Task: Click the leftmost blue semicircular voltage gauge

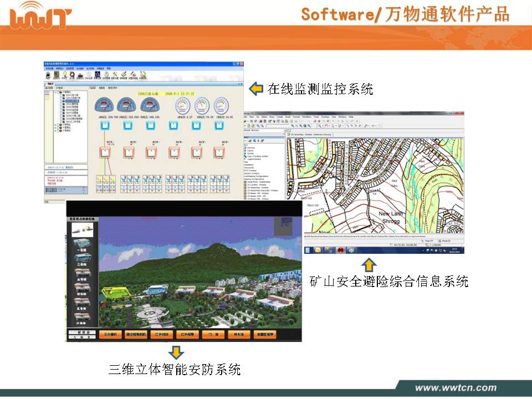Action: coord(105,105)
